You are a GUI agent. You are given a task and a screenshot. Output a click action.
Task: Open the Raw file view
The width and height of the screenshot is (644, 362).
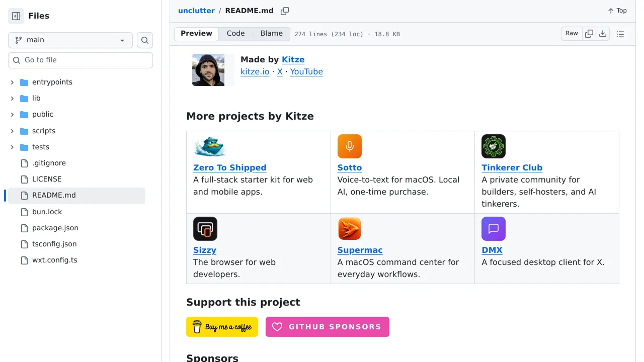(x=572, y=34)
